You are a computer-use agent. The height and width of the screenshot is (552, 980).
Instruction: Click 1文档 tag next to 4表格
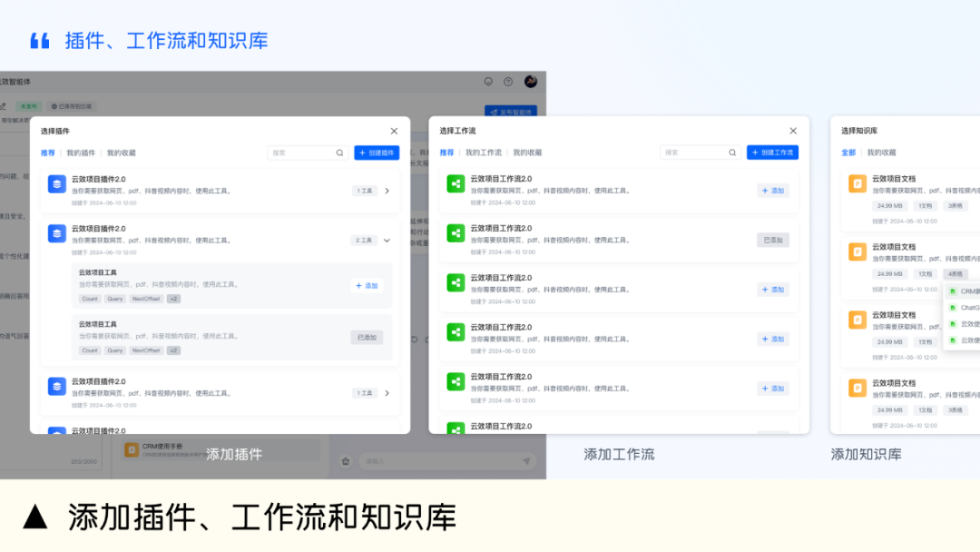(925, 274)
